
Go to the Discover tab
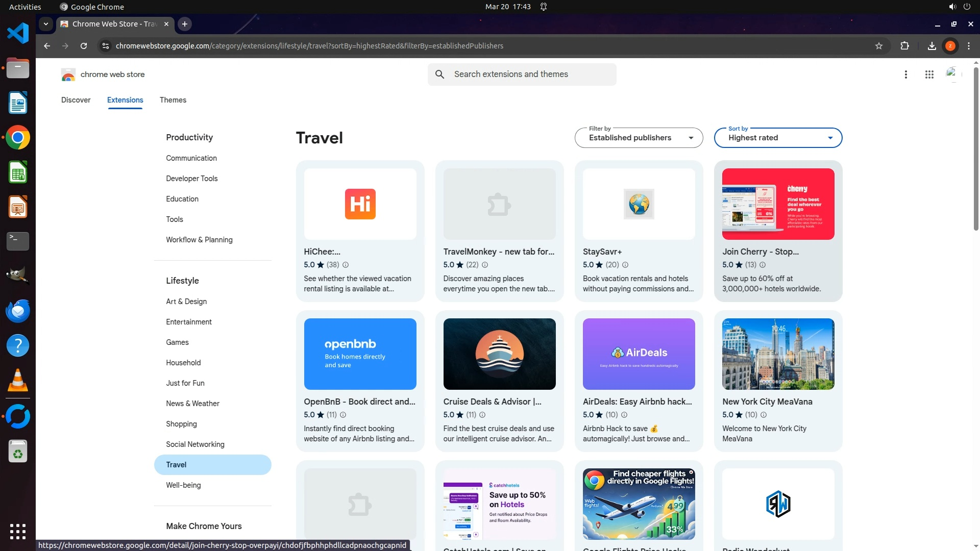76,100
